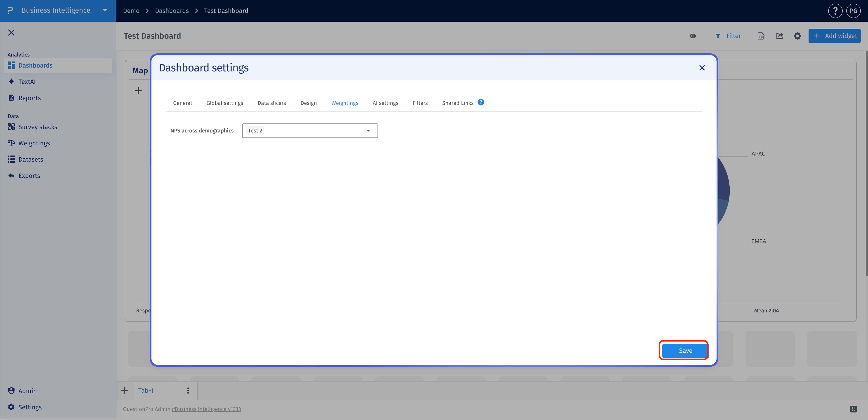Expand the Business Intelligence product dropdown
The image size is (868, 420).
(x=105, y=10)
